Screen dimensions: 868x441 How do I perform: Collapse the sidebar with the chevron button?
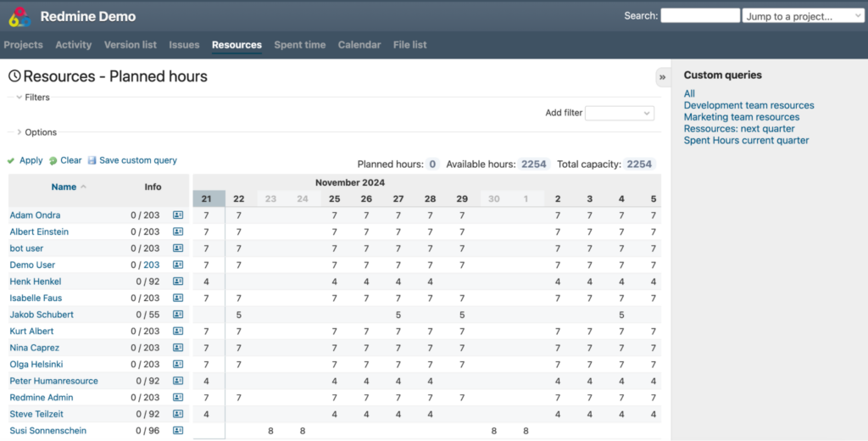tap(662, 77)
